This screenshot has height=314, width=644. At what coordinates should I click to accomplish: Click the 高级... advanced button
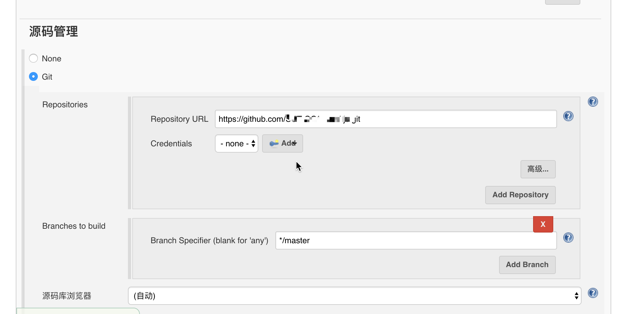(x=538, y=169)
